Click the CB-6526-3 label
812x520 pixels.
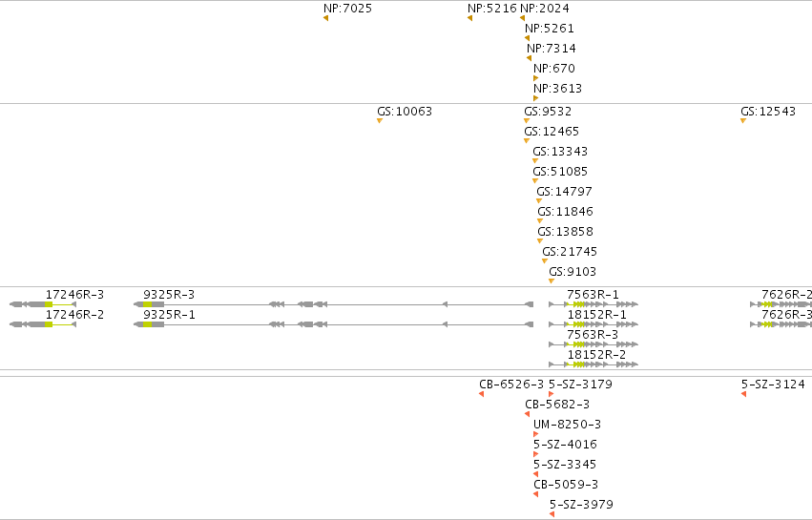point(511,385)
